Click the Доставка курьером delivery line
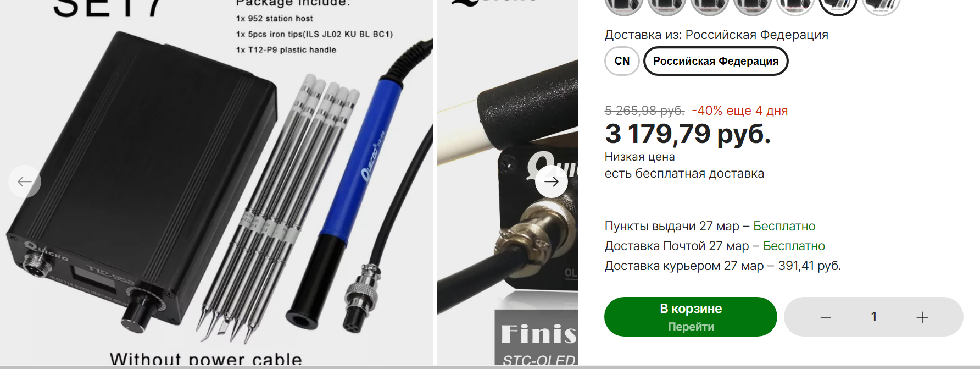 pos(723,266)
